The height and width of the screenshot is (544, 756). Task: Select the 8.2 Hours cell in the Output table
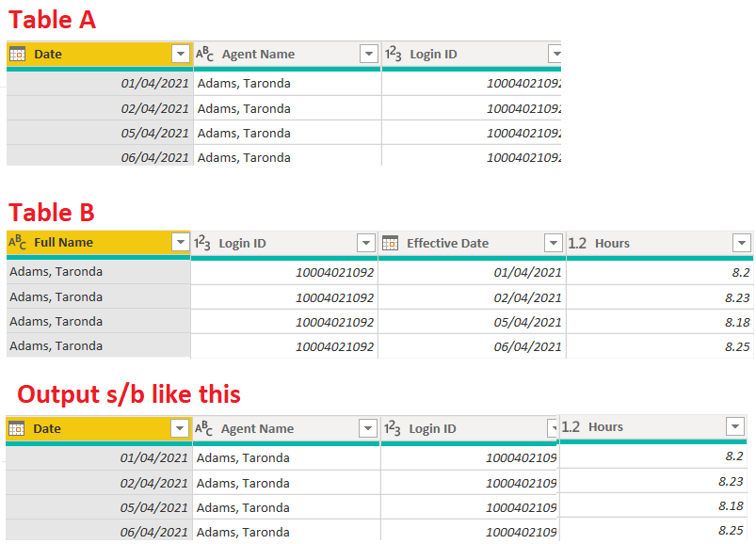pyautogui.click(x=652, y=456)
